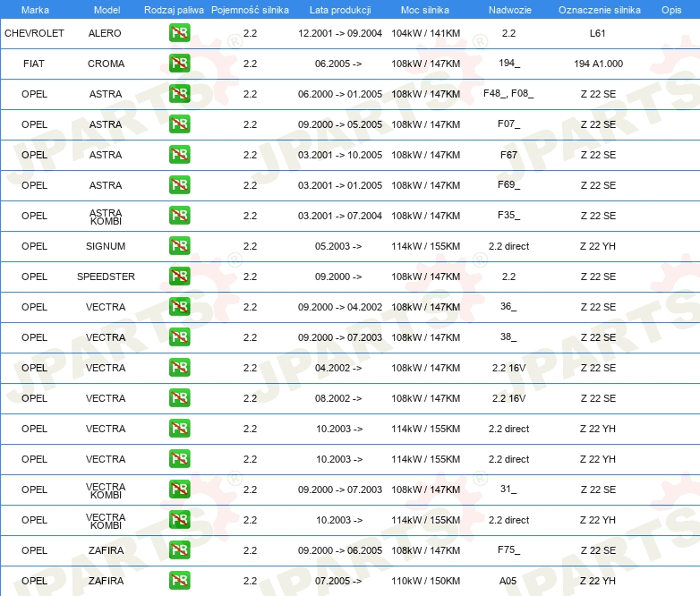
Task: Click date 04.2002 -> in Vectra row
Action: [x=338, y=368]
